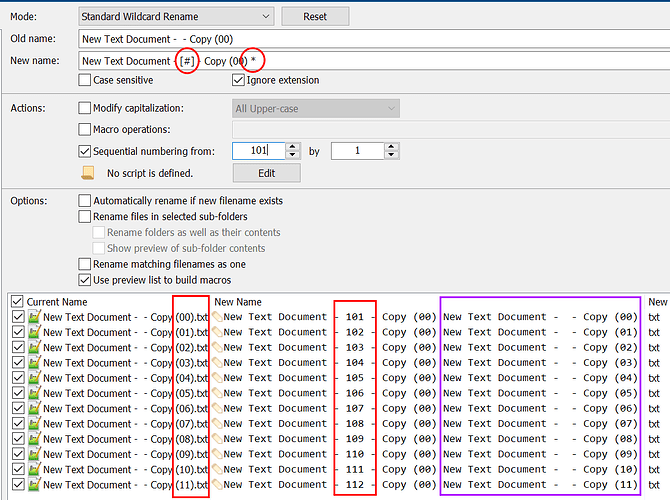The image size is (670, 500).
Task: Increase the numbering step value
Action: tap(391, 147)
